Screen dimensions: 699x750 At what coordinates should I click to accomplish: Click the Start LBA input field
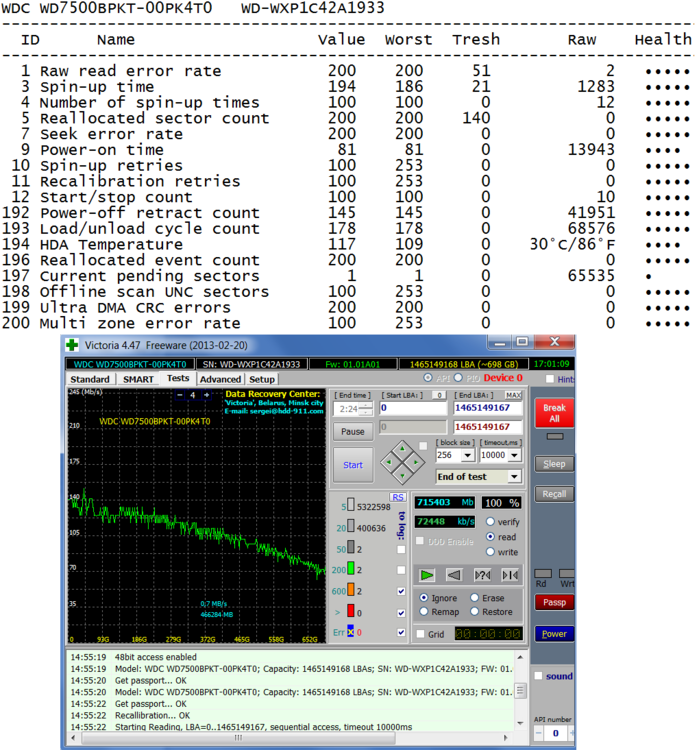point(413,408)
